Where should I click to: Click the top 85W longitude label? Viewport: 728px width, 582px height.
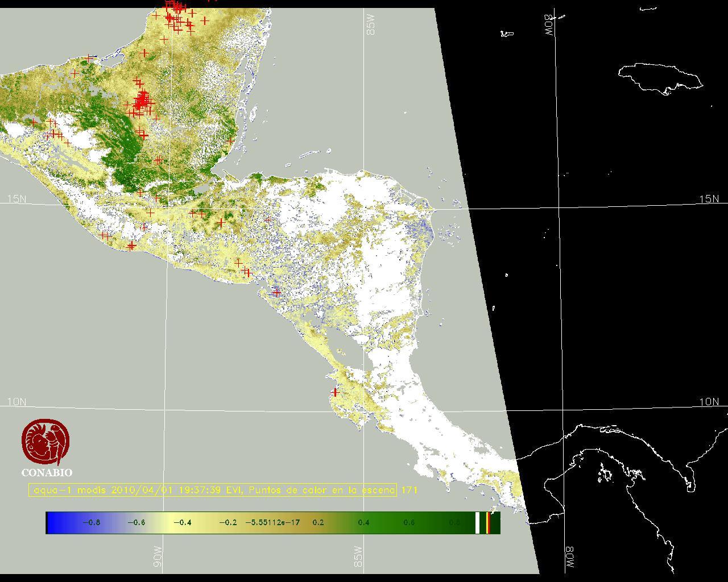point(371,25)
